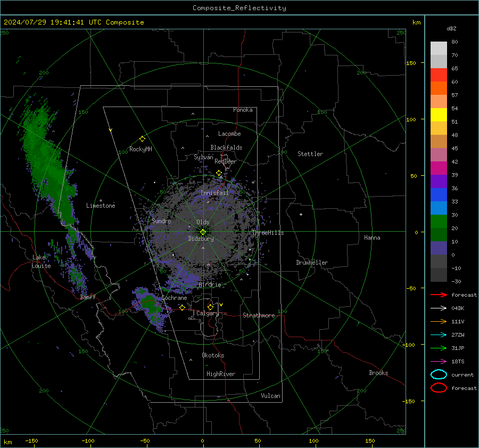
Task: Click the Composite_Reflectivity title
Action: pyautogui.click(x=240, y=8)
